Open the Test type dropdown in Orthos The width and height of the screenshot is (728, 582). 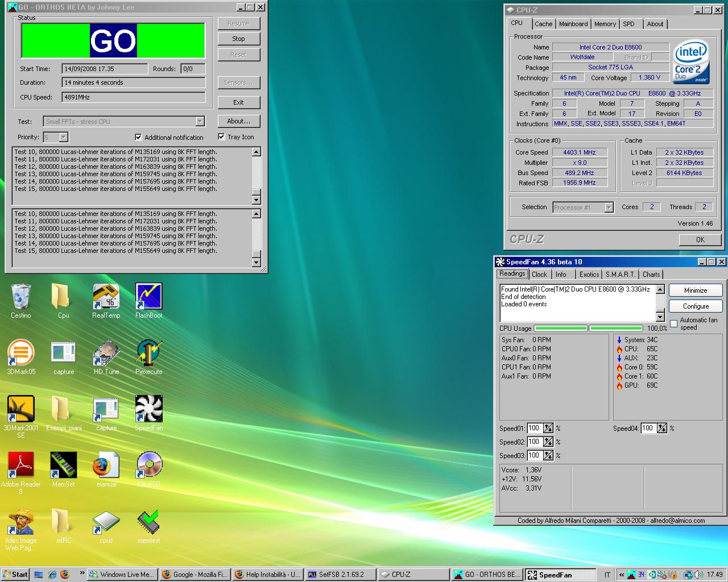[x=200, y=121]
